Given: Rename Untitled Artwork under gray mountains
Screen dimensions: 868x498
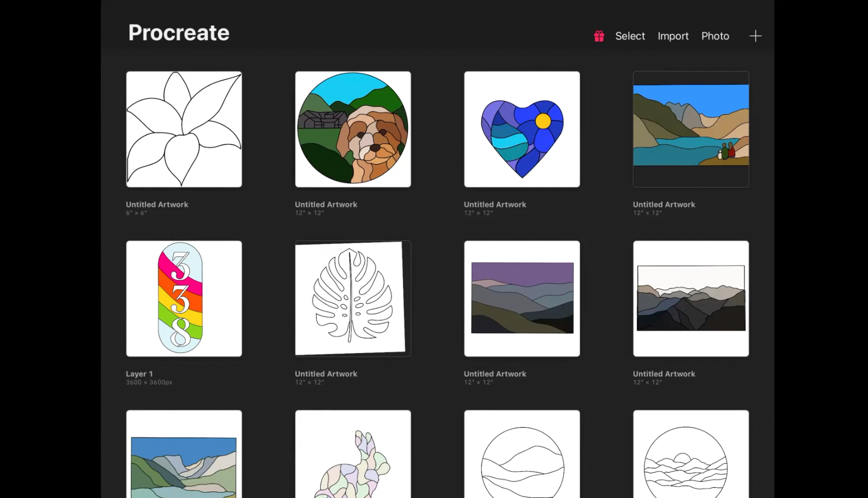Looking at the screenshot, I should pyautogui.click(x=664, y=374).
